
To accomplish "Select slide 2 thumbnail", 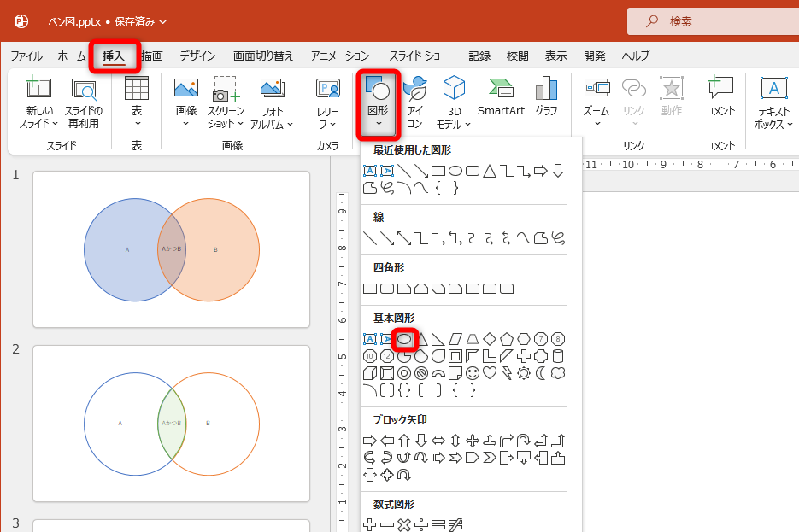I will 171,423.
